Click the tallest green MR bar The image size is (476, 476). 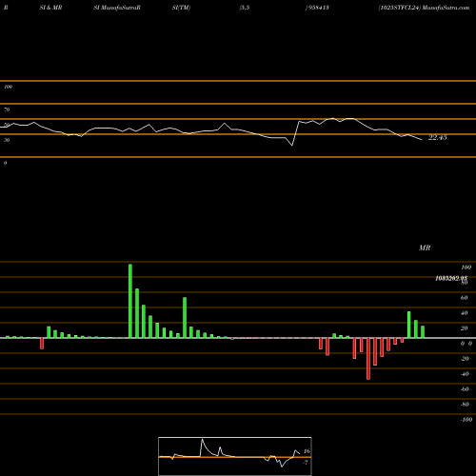[x=130, y=301]
